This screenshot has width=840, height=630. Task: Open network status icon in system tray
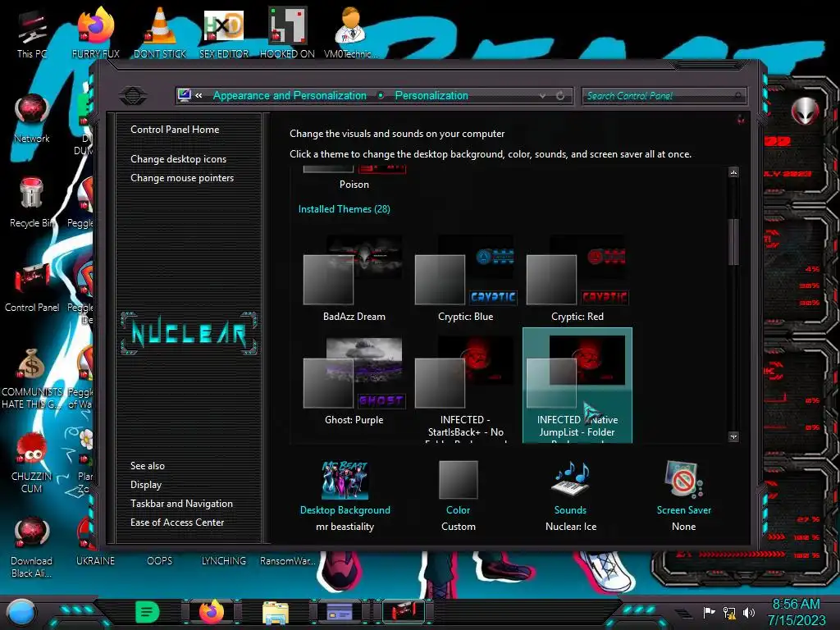(x=729, y=612)
